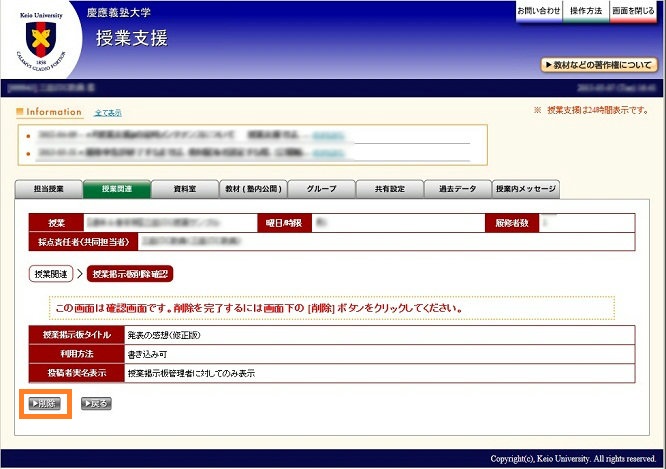Click 画面を閉じる to close the screen
The width and height of the screenshot is (666, 469).
click(635, 10)
